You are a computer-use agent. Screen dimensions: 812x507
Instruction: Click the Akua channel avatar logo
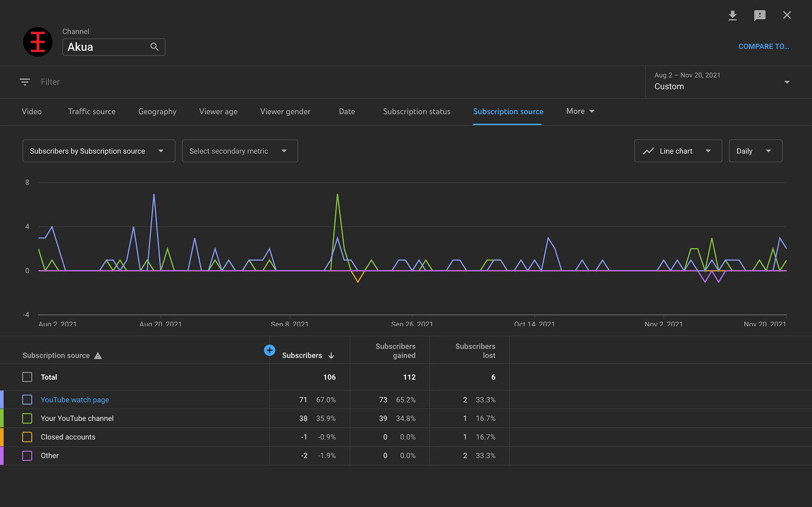[x=38, y=42]
